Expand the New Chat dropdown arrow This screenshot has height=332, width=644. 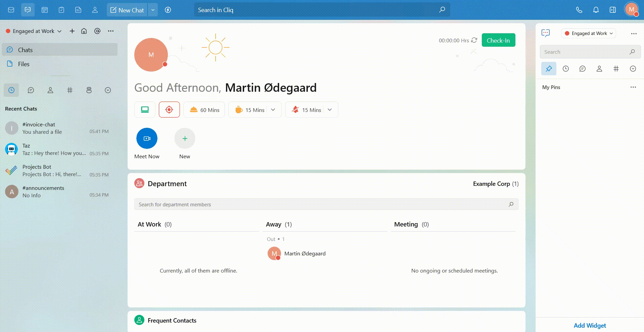point(153,10)
